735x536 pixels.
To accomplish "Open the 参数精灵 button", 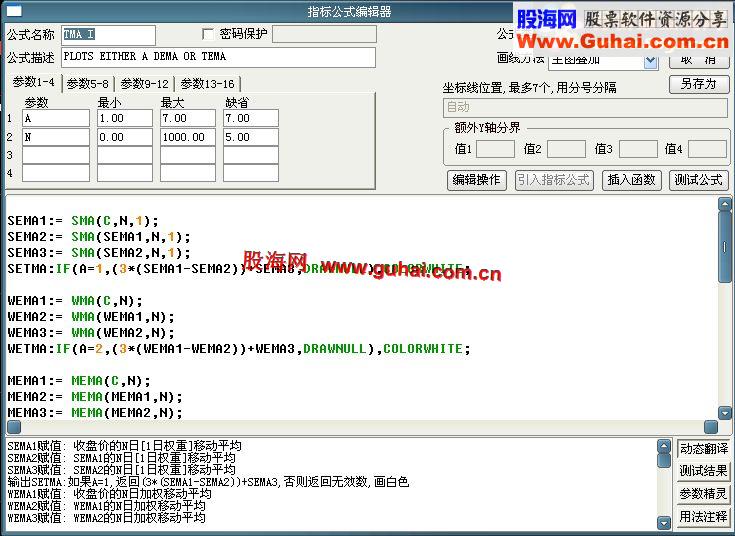I will (x=704, y=494).
